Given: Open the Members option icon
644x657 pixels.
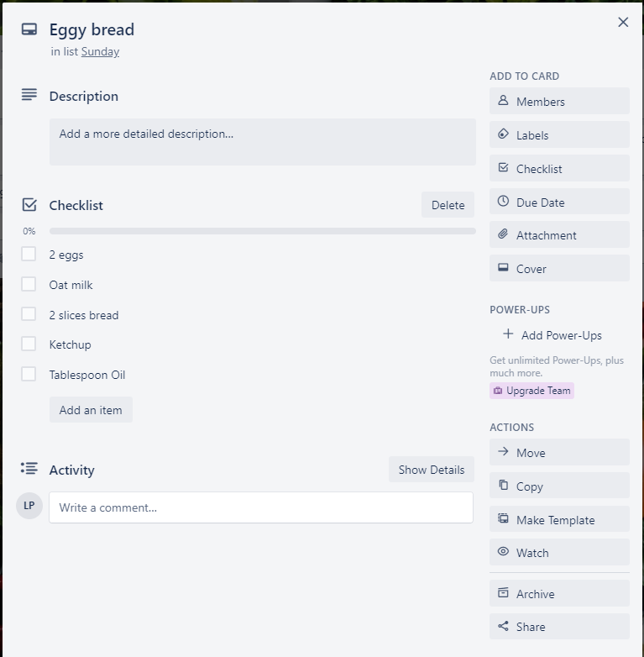Looking at the screenshot, I should click(503, 101).
